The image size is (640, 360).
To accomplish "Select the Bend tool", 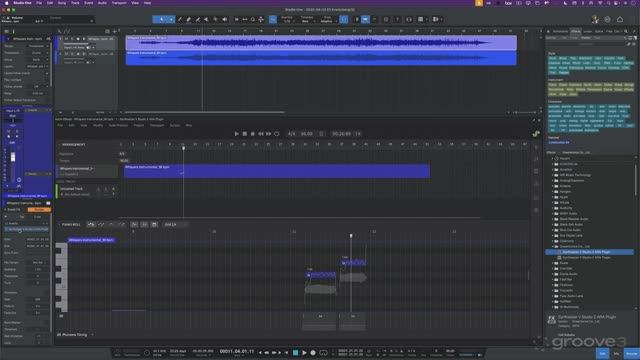I will [x=216, y=19].
